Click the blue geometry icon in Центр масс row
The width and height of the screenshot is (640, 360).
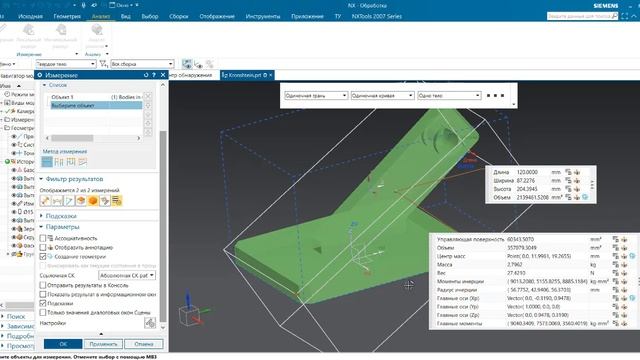pos(632,256)
